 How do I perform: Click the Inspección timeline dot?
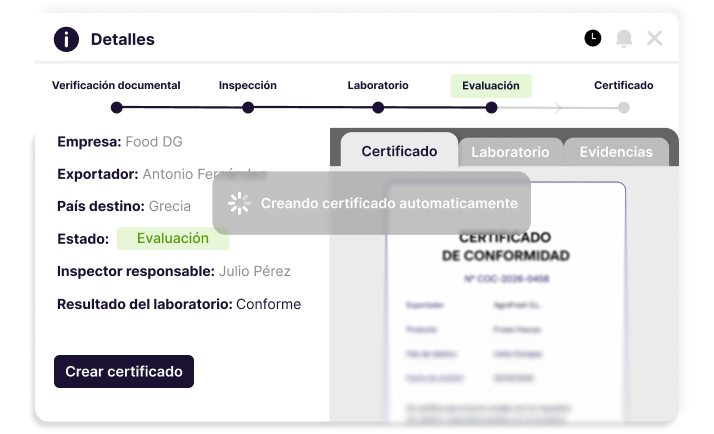click(248, 108)
